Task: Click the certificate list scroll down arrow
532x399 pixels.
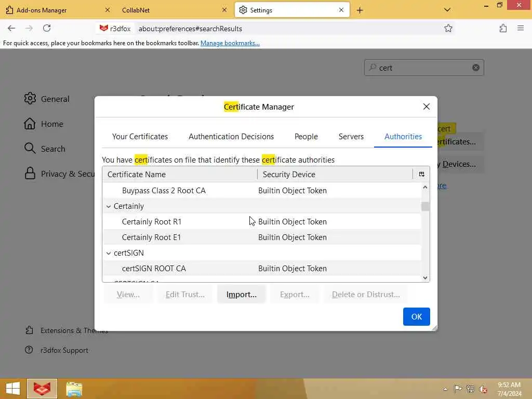Action: click(x=425, y=277)
